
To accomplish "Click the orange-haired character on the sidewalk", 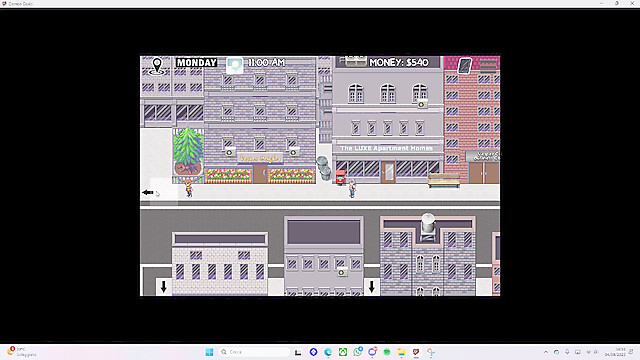I will [x=189, y=188].
